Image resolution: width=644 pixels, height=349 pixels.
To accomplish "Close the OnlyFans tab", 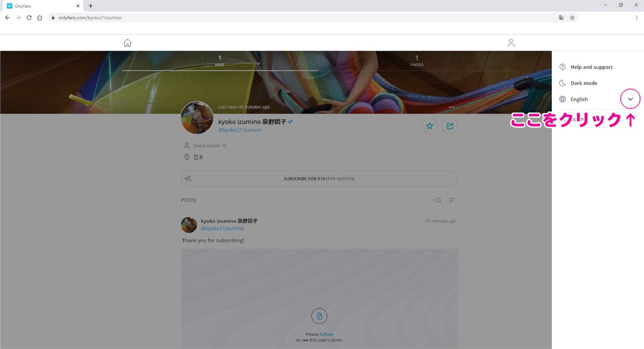I will click(x=78, y=6).
